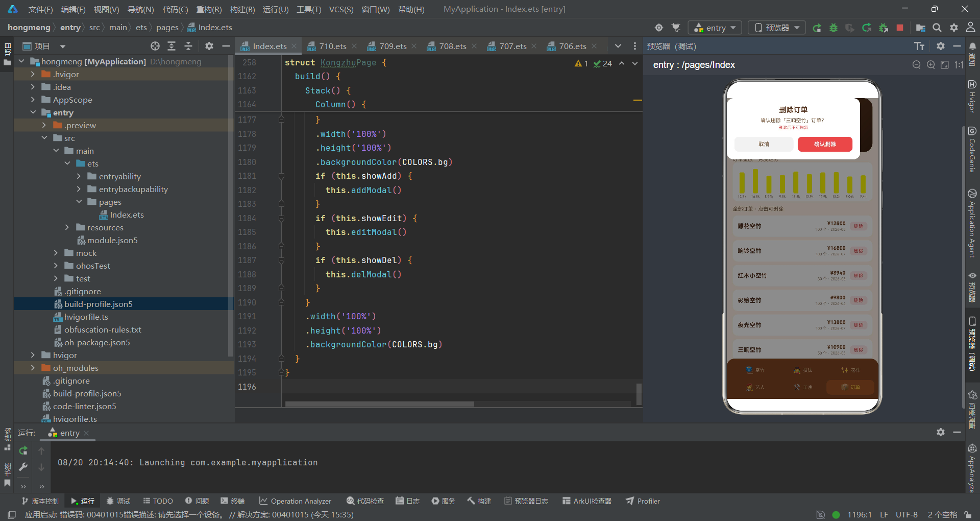Open the entry run configuration dropdown

coord(715,28)
